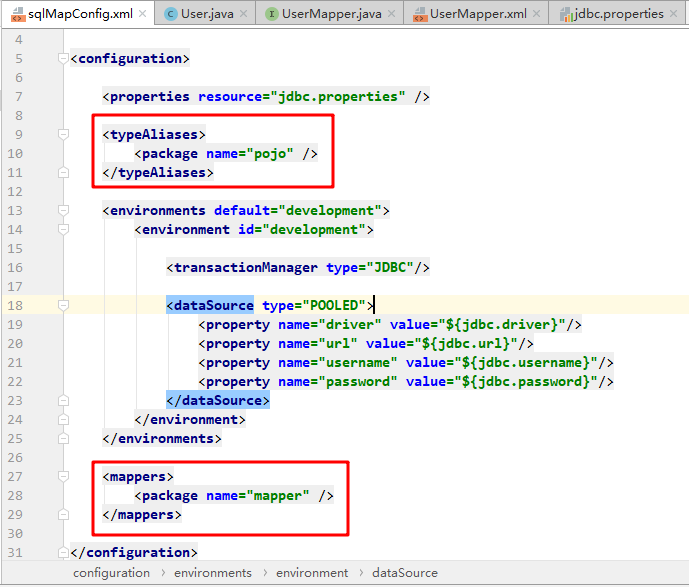
Task: Click the closing configuration tag on line 31
Action: tap(134, 553)
